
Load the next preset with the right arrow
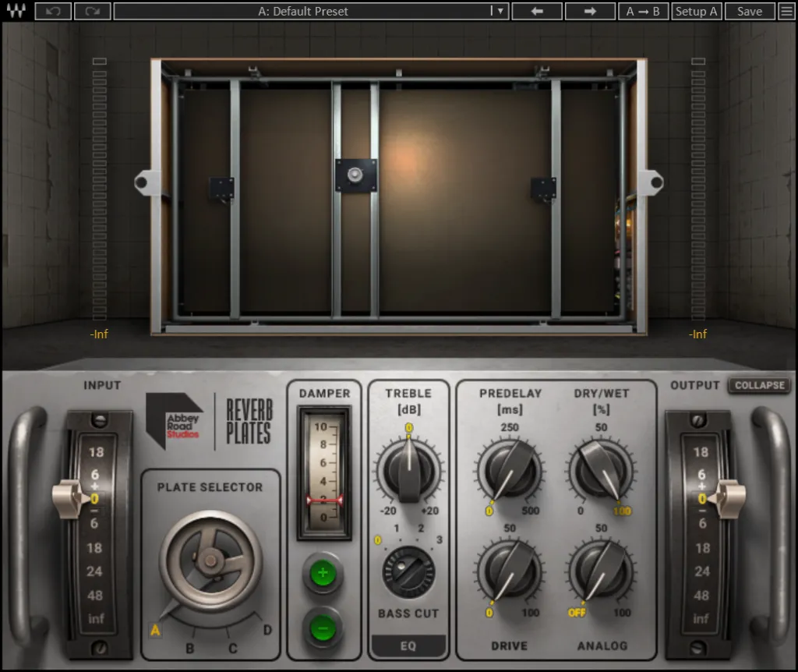590,11
